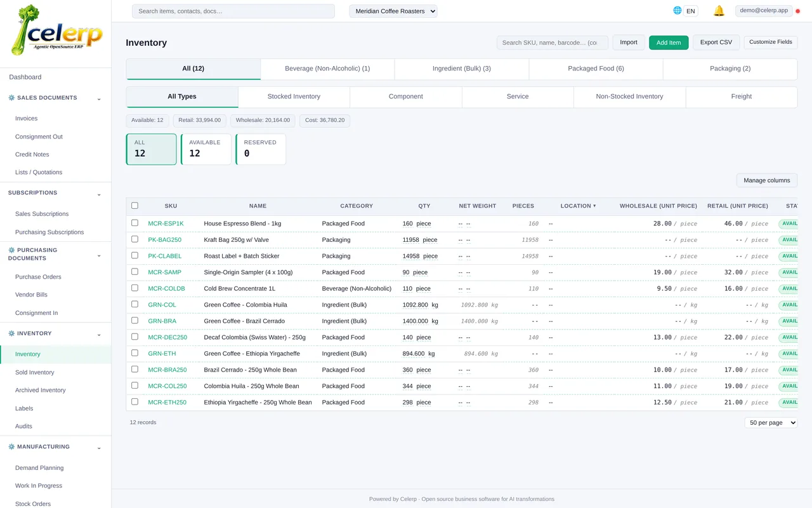Viewport: 812px width, 508px height.
Task: Click the AVAIL status badge for MCR-ESP1K
Action: point(789,224)
